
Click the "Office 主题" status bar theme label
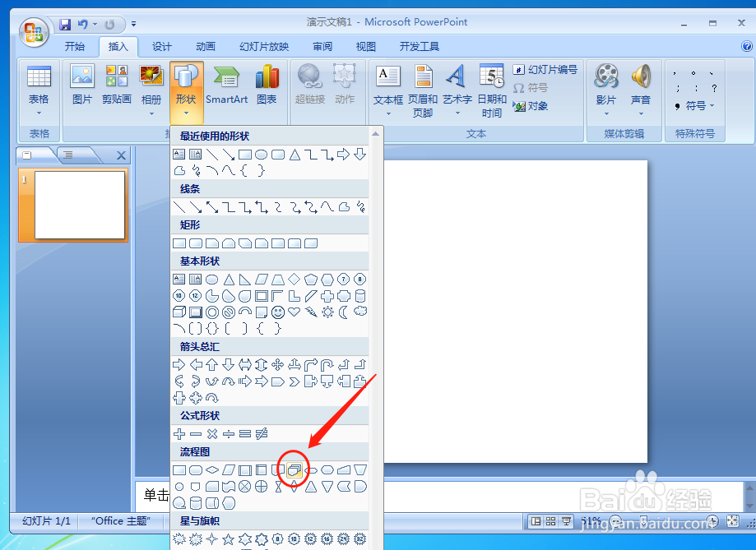point(121,521)
